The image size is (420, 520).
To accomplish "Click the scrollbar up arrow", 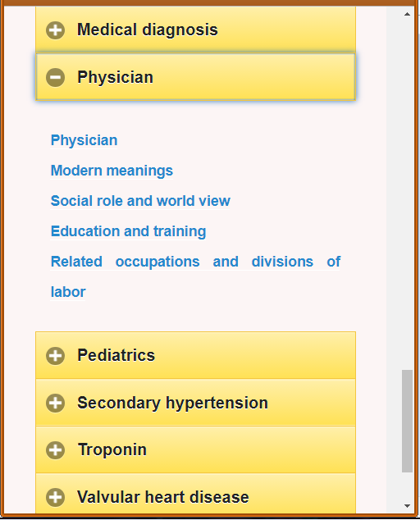I will click(x=407, y=14).
